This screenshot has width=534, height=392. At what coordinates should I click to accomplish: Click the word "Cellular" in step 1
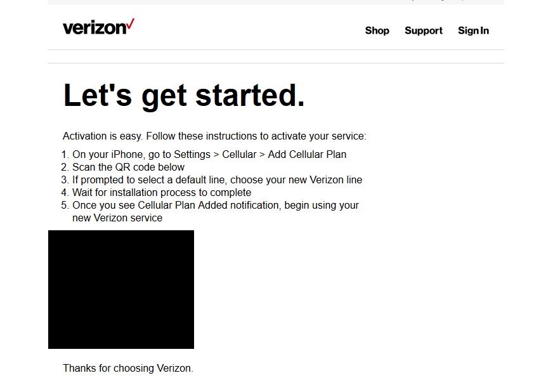pyautogui.click(x=239, y=155)
